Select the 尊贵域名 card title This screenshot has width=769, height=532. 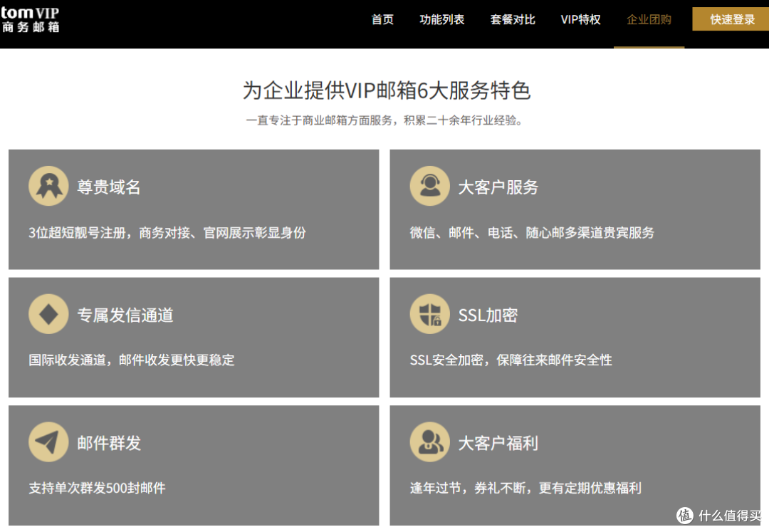pos(109,187)
